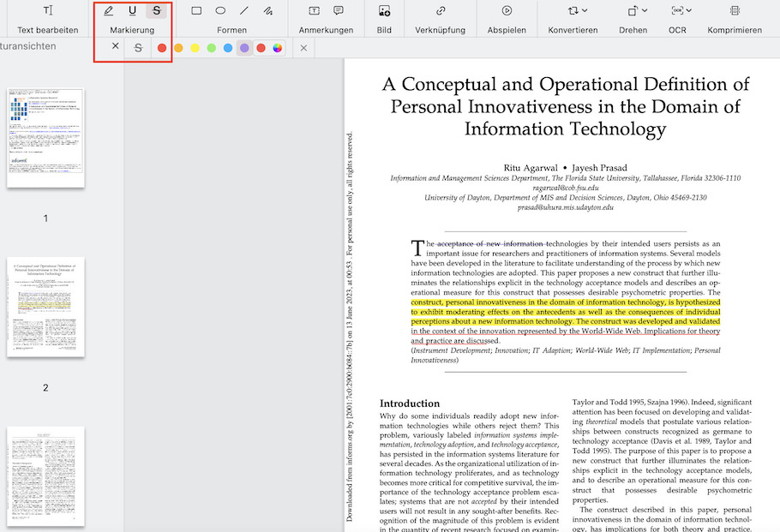This screenshot has height=532, width=780.
Task: Click the Verknüpfung link tool
Action: click(441, 11)
